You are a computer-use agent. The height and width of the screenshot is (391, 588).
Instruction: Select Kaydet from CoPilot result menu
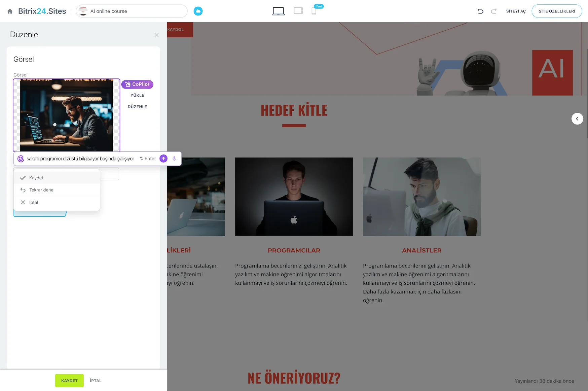click(57, 178)
